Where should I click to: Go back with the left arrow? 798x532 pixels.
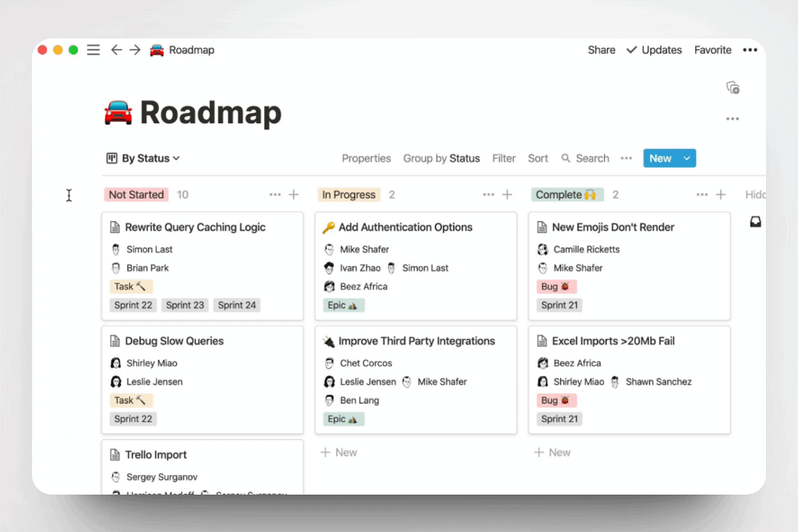pos(116,50)
